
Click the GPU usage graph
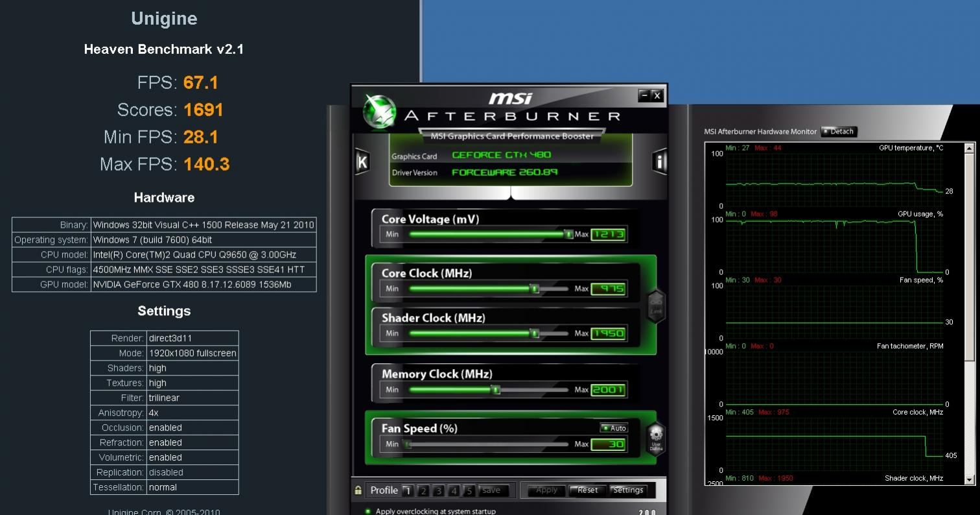click(834, 246)
